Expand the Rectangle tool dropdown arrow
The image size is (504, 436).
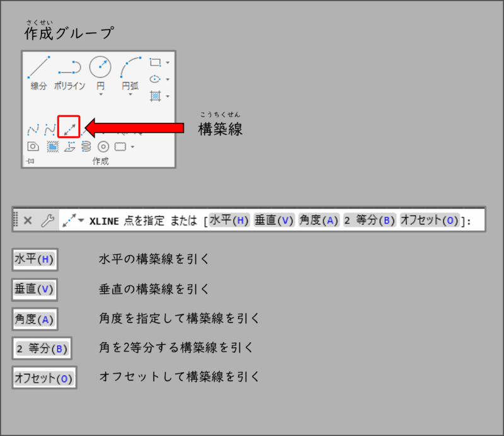pos(168,63)
